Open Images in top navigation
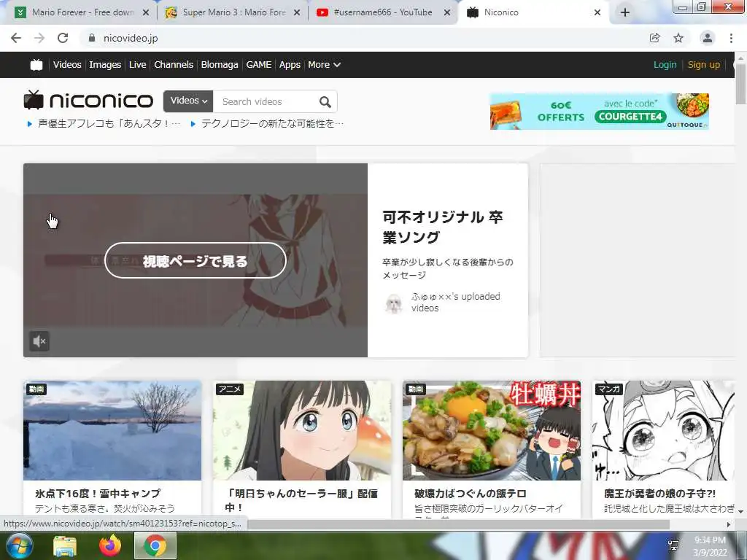The image size is (747, 560). (105, 64)
